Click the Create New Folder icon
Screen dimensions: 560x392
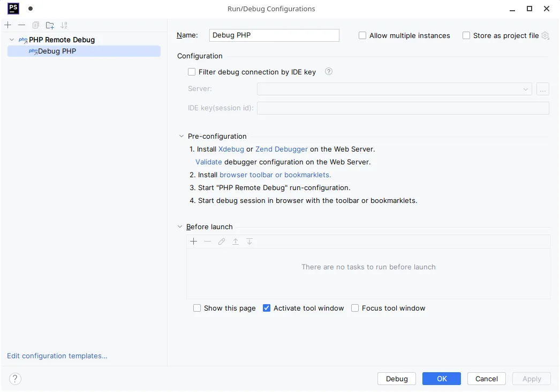50,25
